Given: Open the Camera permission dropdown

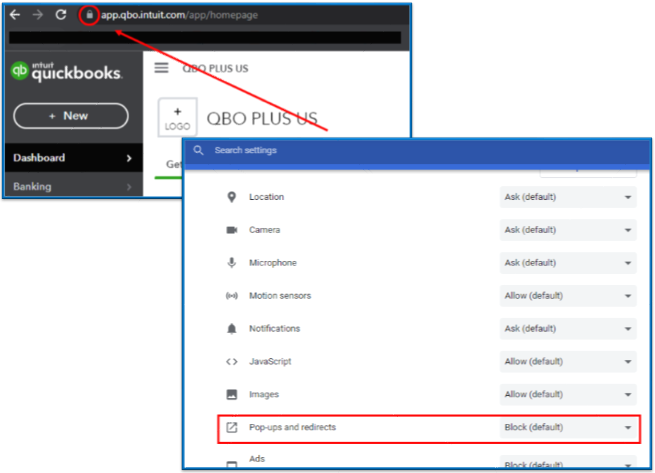Looking at the screenshot, I should 568,230.
